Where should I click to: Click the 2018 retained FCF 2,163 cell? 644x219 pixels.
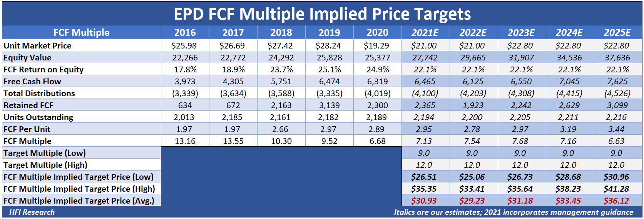point(281,105)
